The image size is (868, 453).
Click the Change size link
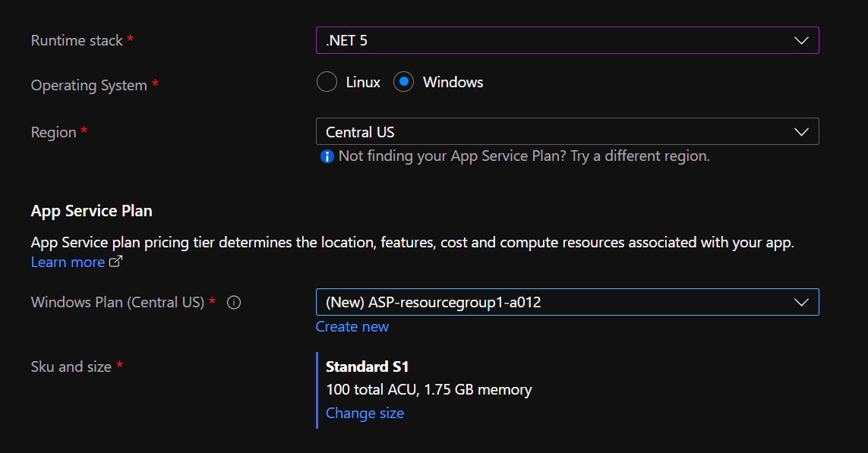365,413
